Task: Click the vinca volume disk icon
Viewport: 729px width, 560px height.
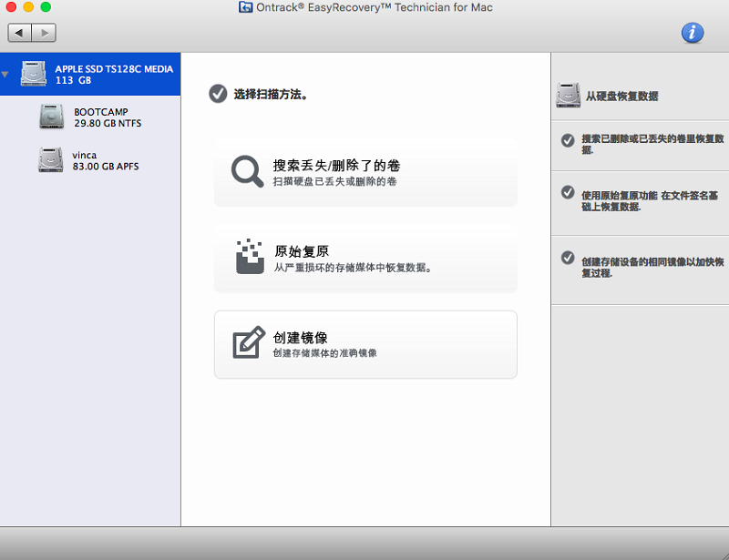Action: pos(51,160)
